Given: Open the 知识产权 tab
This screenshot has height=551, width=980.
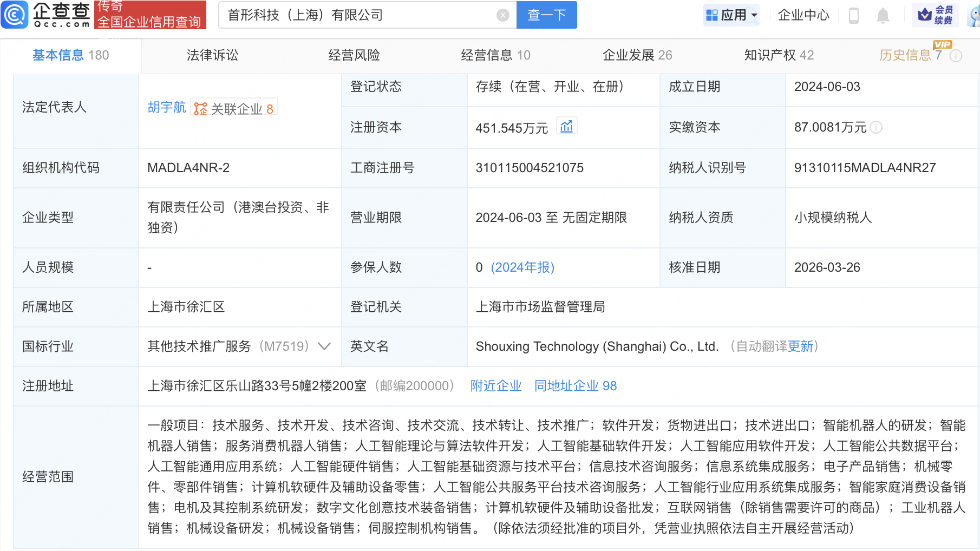Looking at the screenshot, I should point(779,55).
